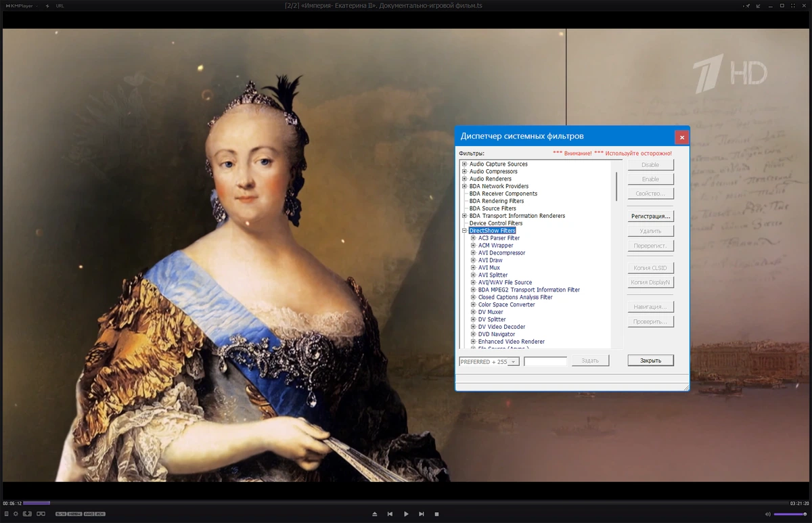The image size is (812, 523).
Task: Skip to the previous track
Action: pos(390,514)
